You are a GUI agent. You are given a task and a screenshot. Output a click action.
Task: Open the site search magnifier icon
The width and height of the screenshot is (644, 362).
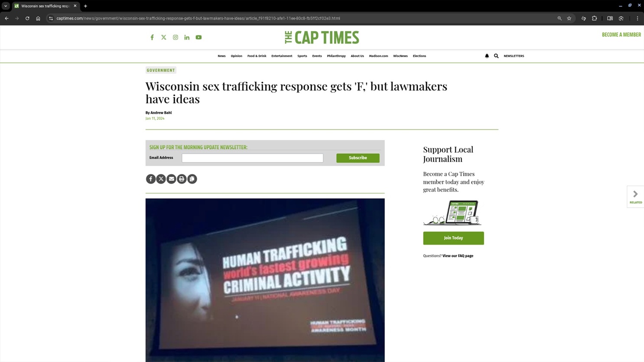(496, 56)
